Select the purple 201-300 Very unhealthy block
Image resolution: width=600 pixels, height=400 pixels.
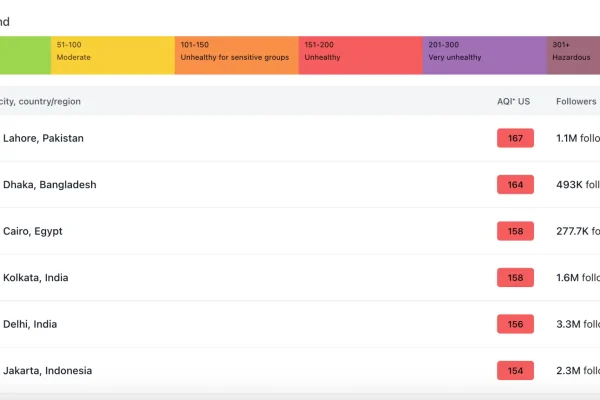[484, 55]
